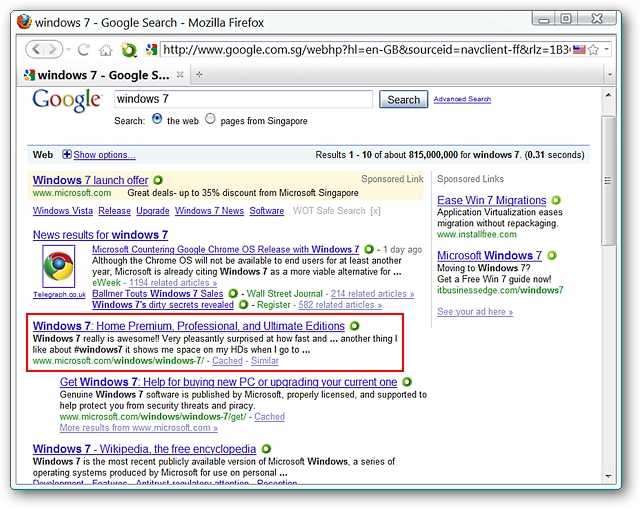The width and height of the screenshot is (640, 508).
Task: Click the WOT icon beside the 'Microsoft Windows 7' ad
Action: coord(552,255)
